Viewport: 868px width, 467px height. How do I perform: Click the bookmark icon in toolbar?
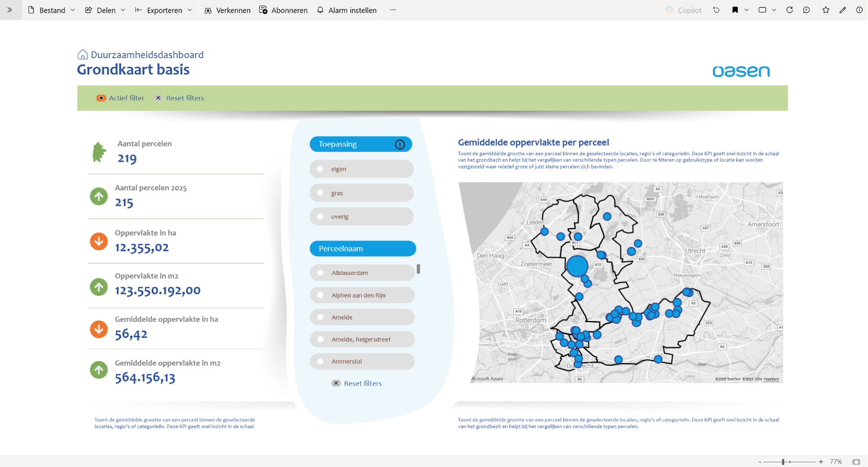tap(735, 10)
